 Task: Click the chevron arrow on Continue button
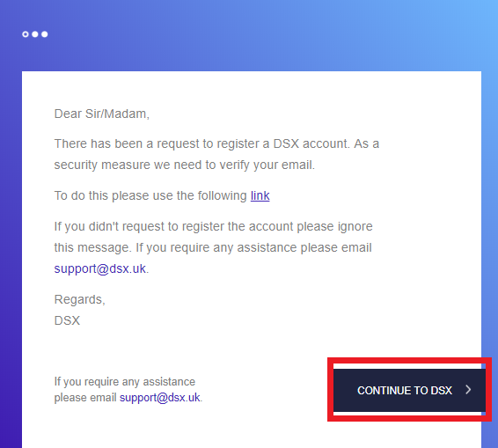468,390
